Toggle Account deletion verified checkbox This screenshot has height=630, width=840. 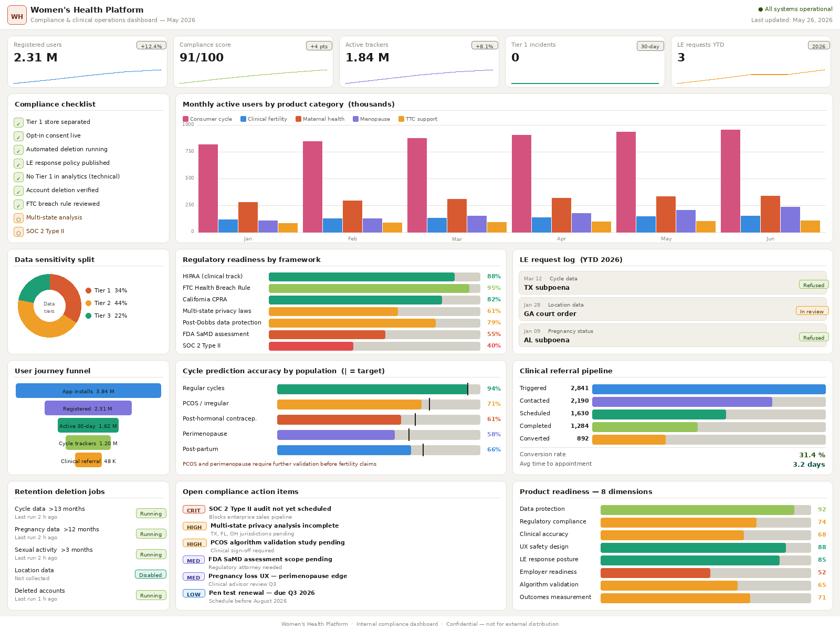tap(18, 191)
